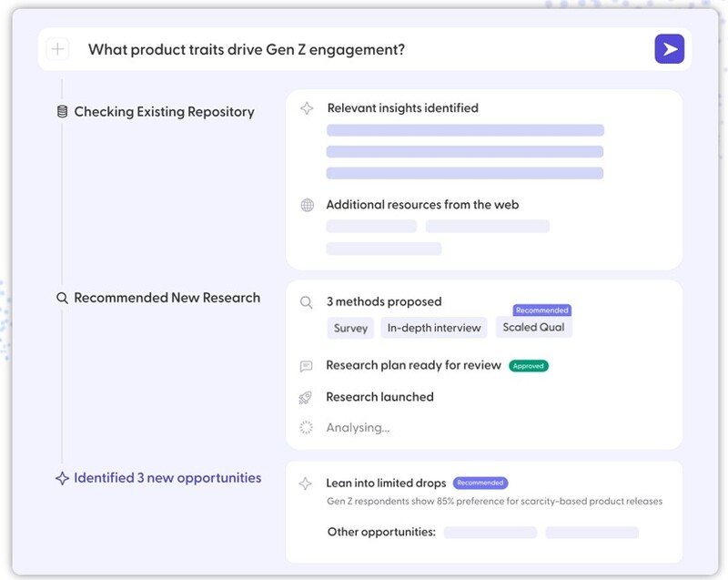Viewport: 728px width, 580px height.
Task: Select the Survey method chip
Action: (350, 328)
